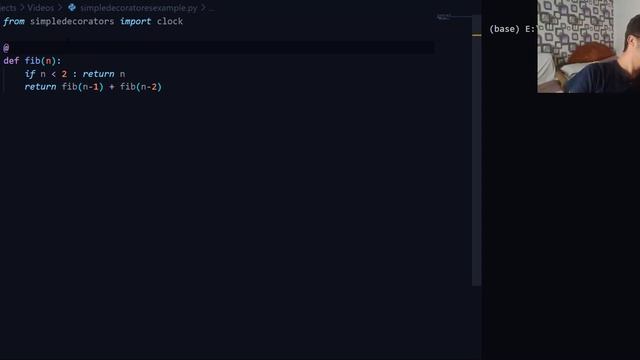Click the "(base) E:" terminal prompt
640x360 pixels.
[x=512, y=29]
